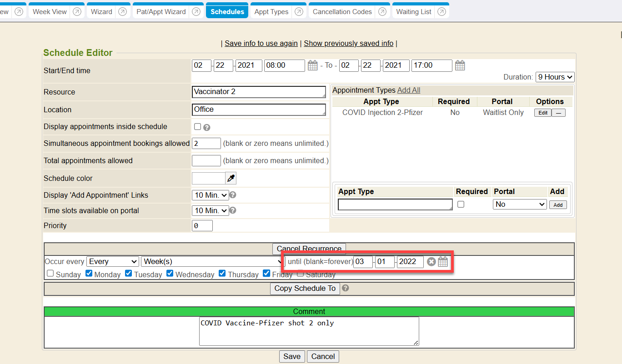Click help icon next to Copy Schedule To
Screen dimensions: 622x364
tap(345, 288)
